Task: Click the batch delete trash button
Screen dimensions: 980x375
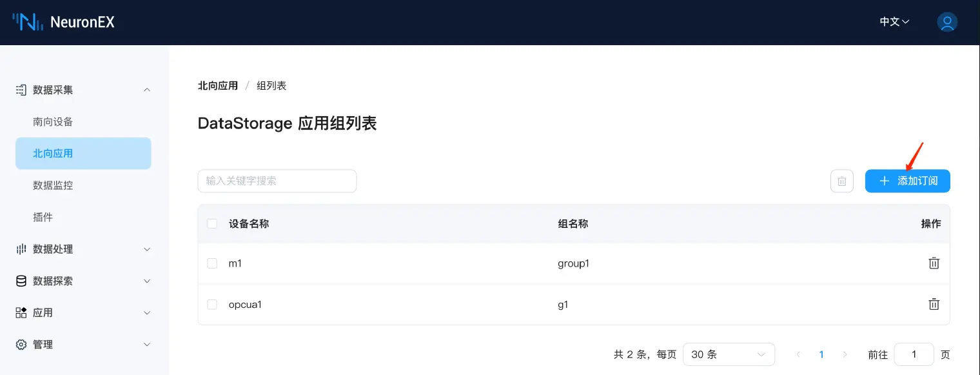Action: [x=841, y=181]
